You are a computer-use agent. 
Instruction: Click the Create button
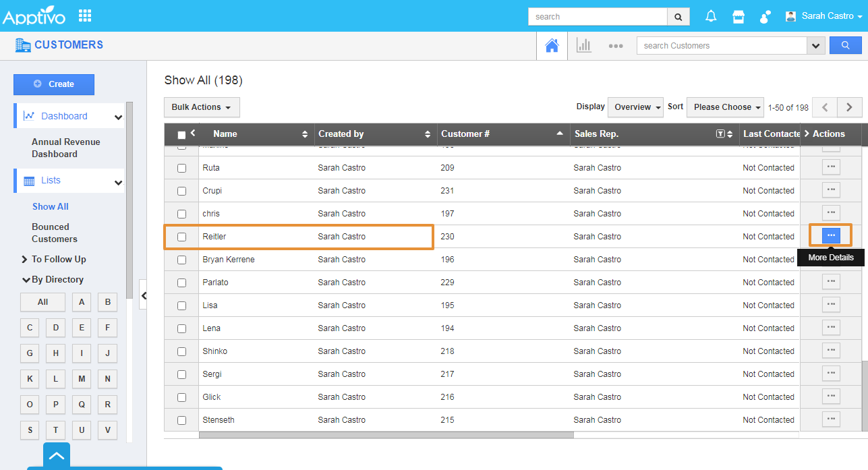[x=54, y=84]
